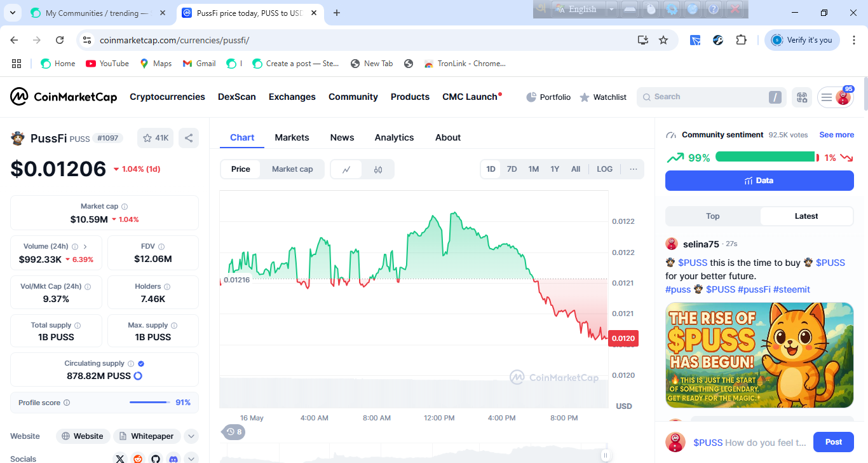Expand the Volume (24h) arrow
Screen dimensions: 868x463
85,247
